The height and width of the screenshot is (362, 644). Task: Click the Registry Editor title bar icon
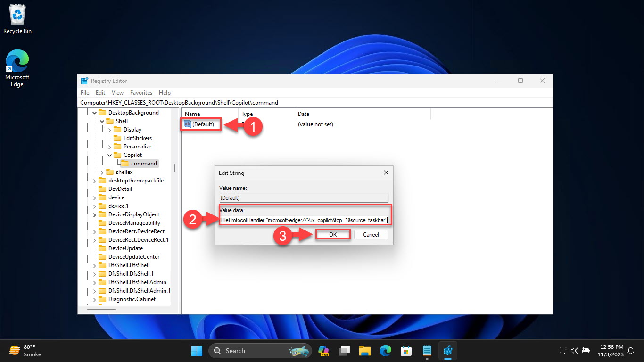click(84, 81)
